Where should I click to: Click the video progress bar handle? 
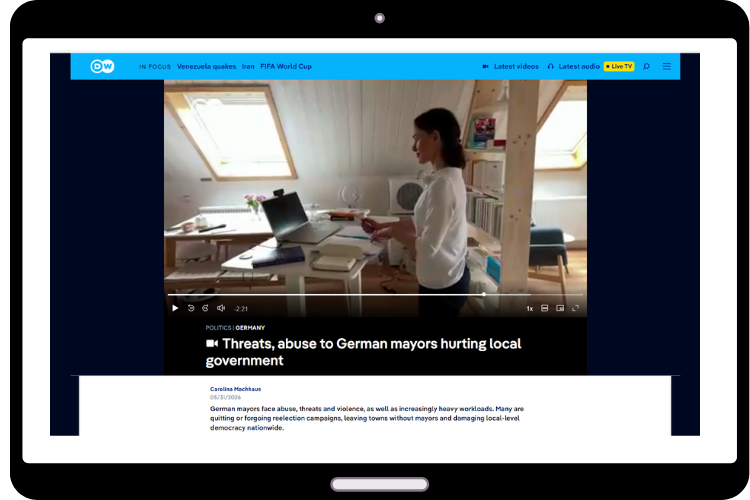pyautogui.click(x=484, y=295)
